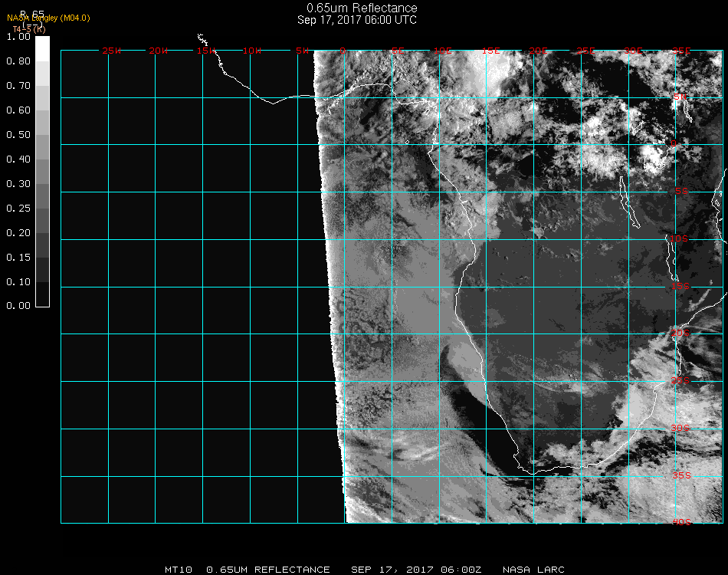
Task: Click the 1.00 colorbar value
Action: coord(18,37)
